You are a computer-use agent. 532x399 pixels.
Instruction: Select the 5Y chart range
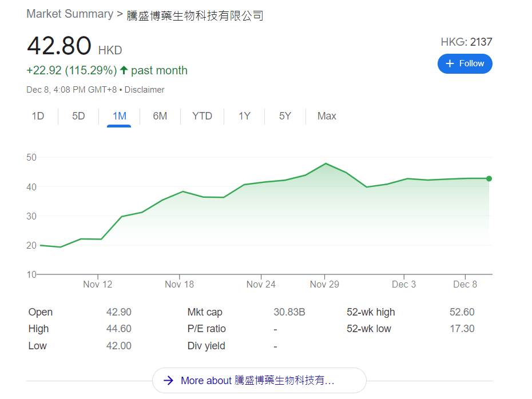[285, 116]
